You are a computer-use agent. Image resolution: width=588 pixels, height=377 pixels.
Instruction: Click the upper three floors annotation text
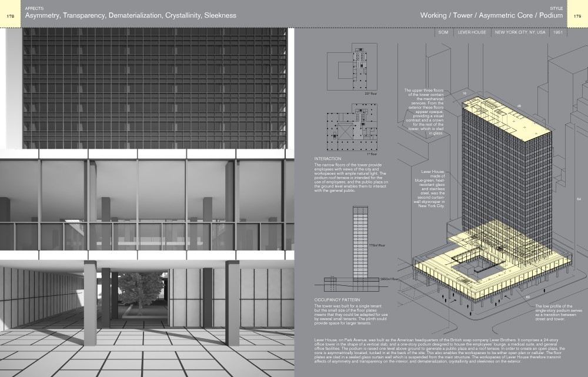pyautogui.click(x=426, y=112)
